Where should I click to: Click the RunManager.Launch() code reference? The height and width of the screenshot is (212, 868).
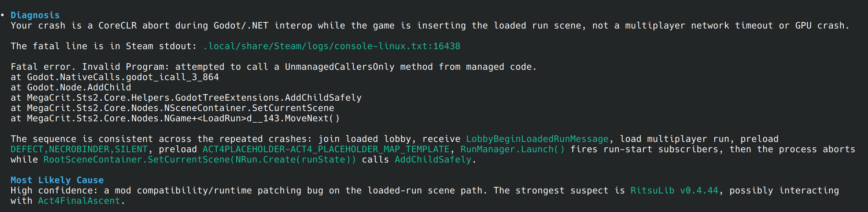pos(513,149)
